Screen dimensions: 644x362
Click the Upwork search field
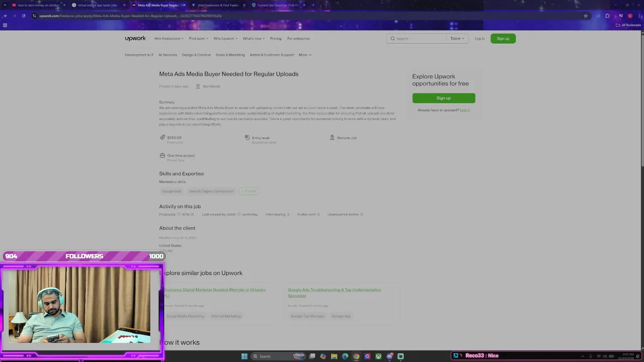417,39
